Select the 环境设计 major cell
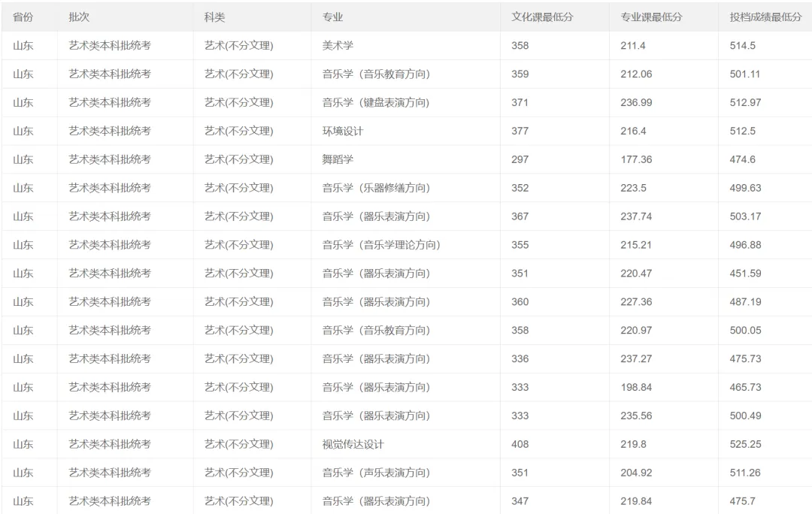Viewport: 812px width, 514px height. point(343,131)
